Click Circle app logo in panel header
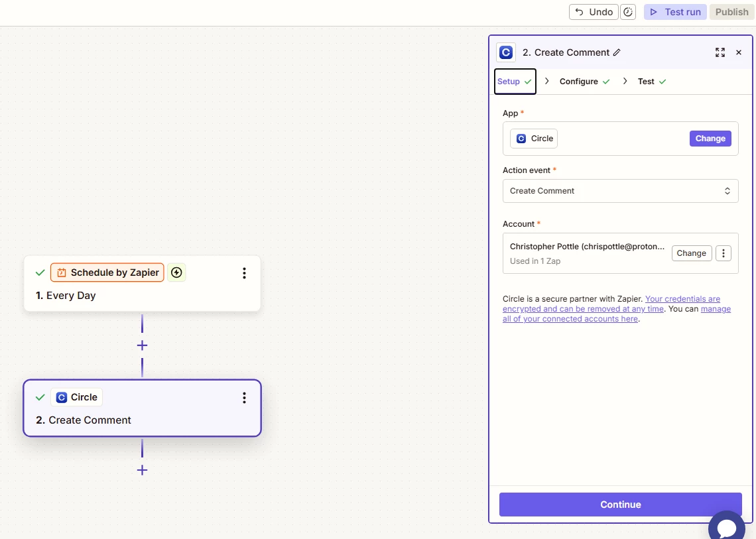The height and width of the screenshot is (539, 756). pyautogui.click(x=506, y=52)
